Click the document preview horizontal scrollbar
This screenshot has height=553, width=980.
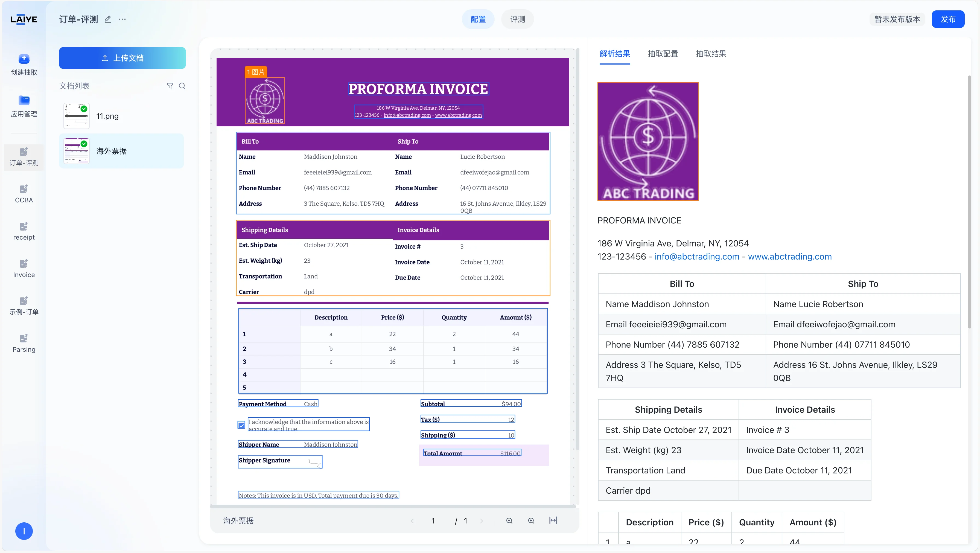393,506
